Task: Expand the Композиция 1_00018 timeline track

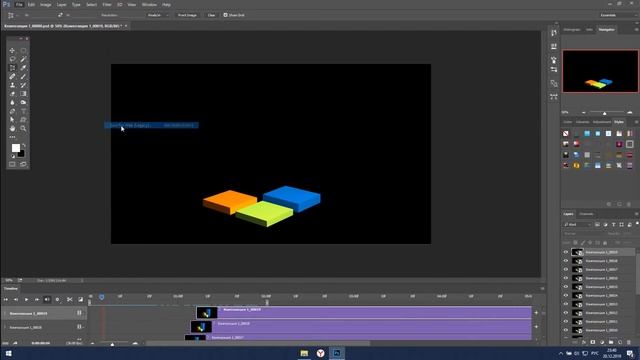Action: pos(5,327)
